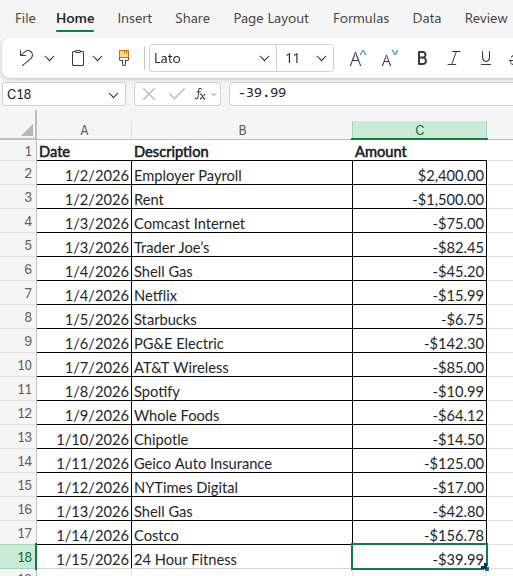
Task: Click the Date header cell
Action: [84, 151]
